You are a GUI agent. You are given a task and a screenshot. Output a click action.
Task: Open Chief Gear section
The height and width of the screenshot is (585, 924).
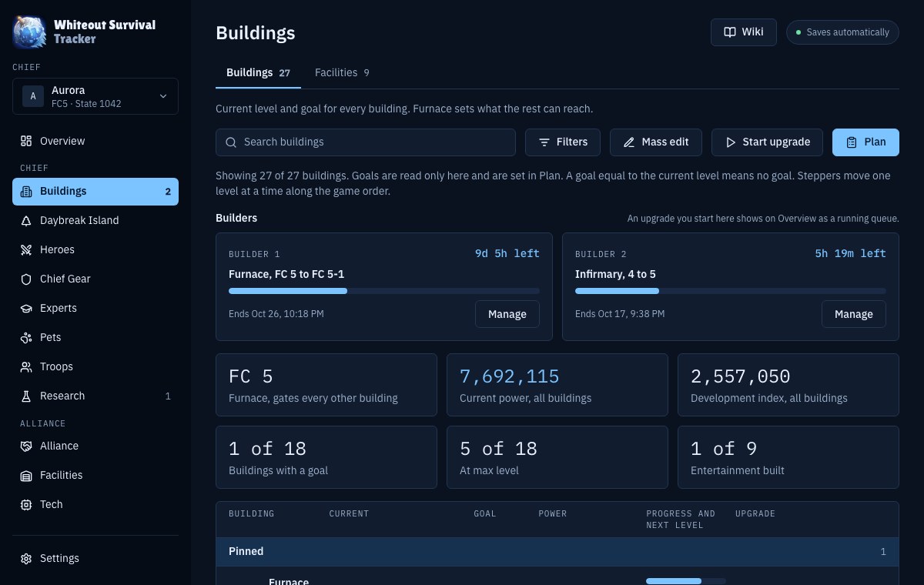[x=95, y=279]
